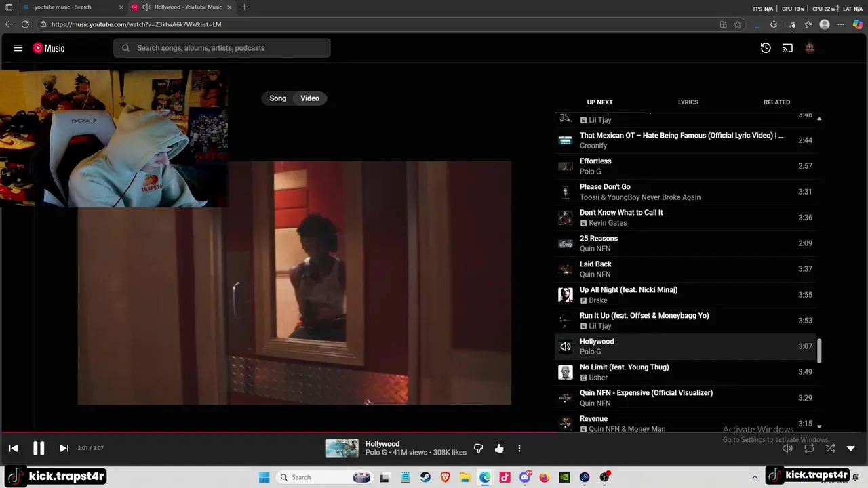Open the YouTube Music hamburger menu
This screenshot has height=488, width=868.
18,48
